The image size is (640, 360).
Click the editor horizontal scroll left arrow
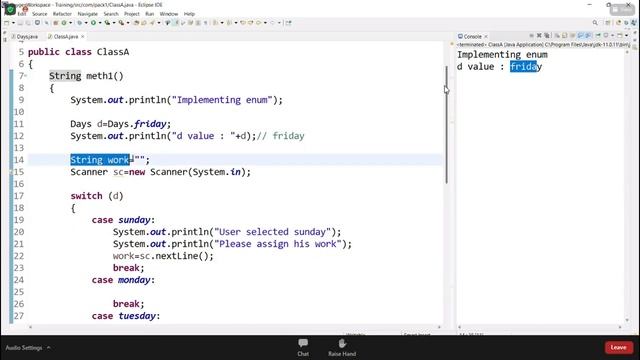[x=30, y=327]
